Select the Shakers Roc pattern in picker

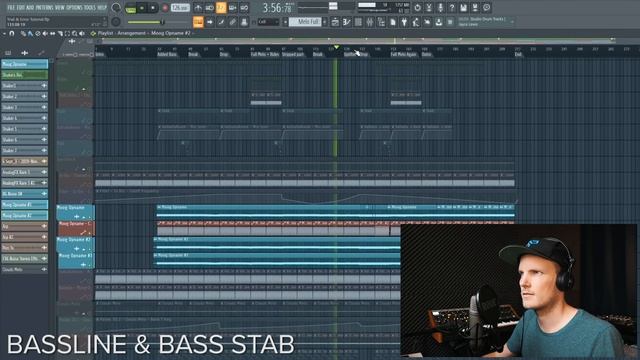[x=24, y=75]
